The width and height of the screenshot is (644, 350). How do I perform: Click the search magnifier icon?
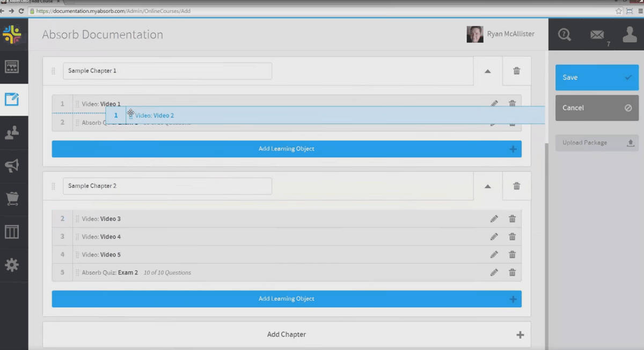tap(564, 34)
